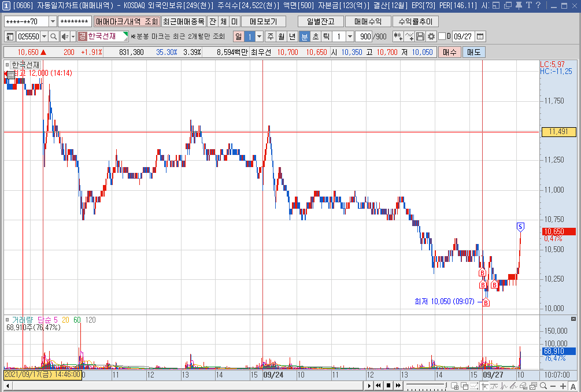Close the volume panel with its x
This screenshot has width=581, height=392.
pyautogui.click(x=573, y=319)
